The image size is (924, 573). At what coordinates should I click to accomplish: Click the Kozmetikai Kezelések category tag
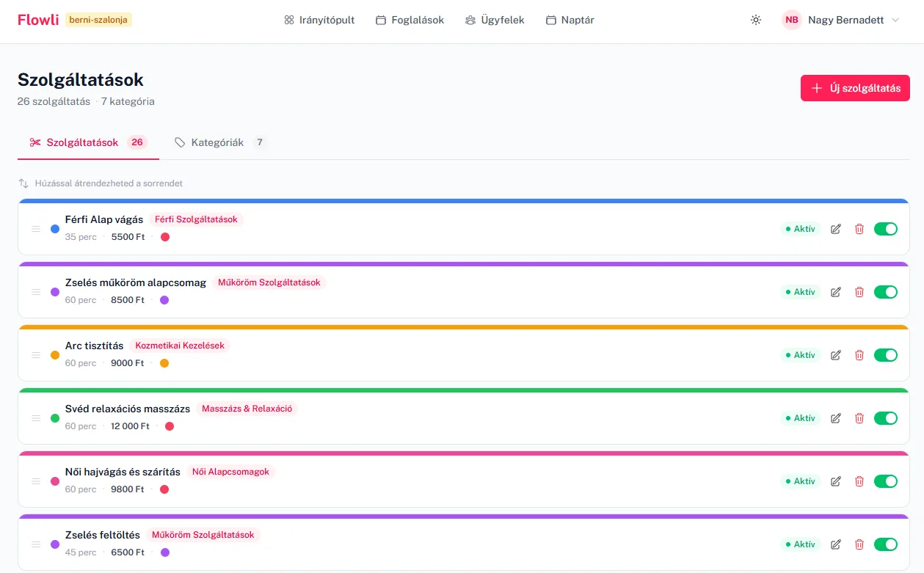(180, 346)
